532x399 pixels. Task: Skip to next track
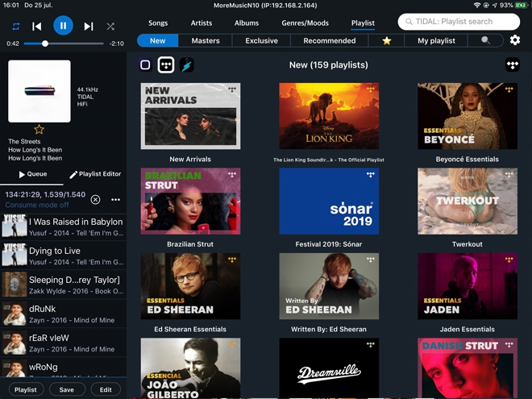pyautogui.click(x=89, y=26)
